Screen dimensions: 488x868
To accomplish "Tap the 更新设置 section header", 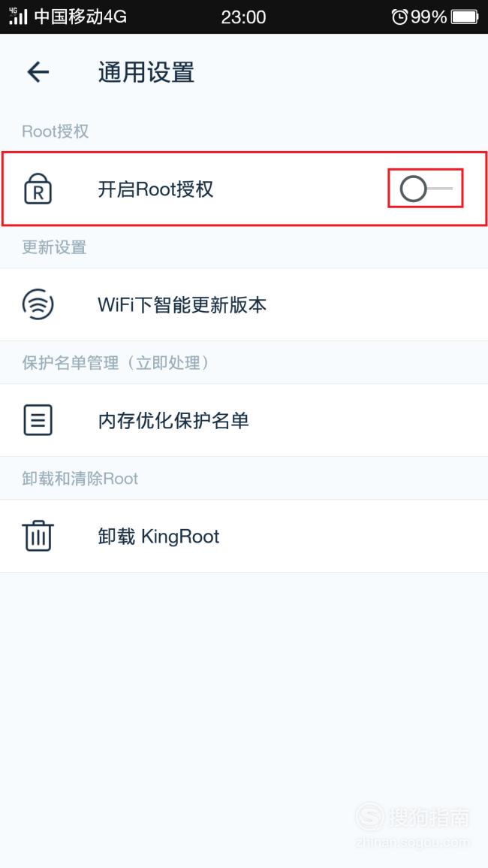I will pos(54,247).
